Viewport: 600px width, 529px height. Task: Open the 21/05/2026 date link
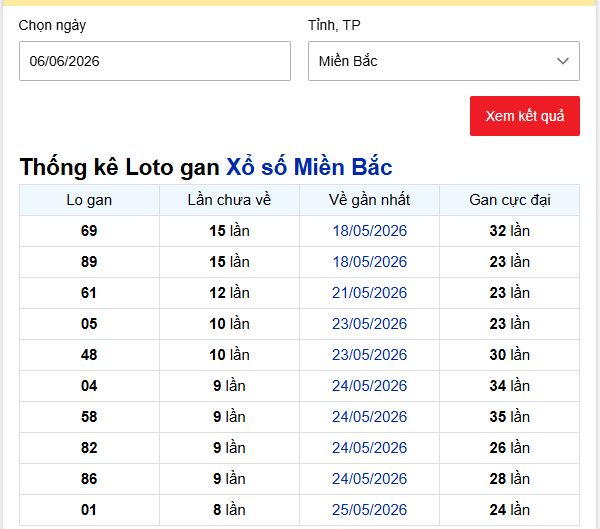(x=369, y=293)
